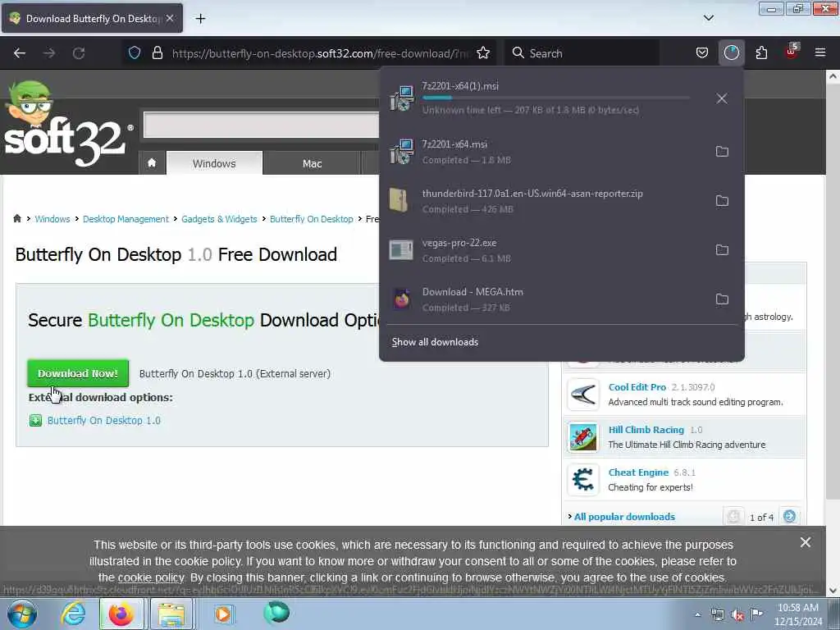The image size is (840, 630).
Task: Select the Windows tab
Action: point(214,163)
